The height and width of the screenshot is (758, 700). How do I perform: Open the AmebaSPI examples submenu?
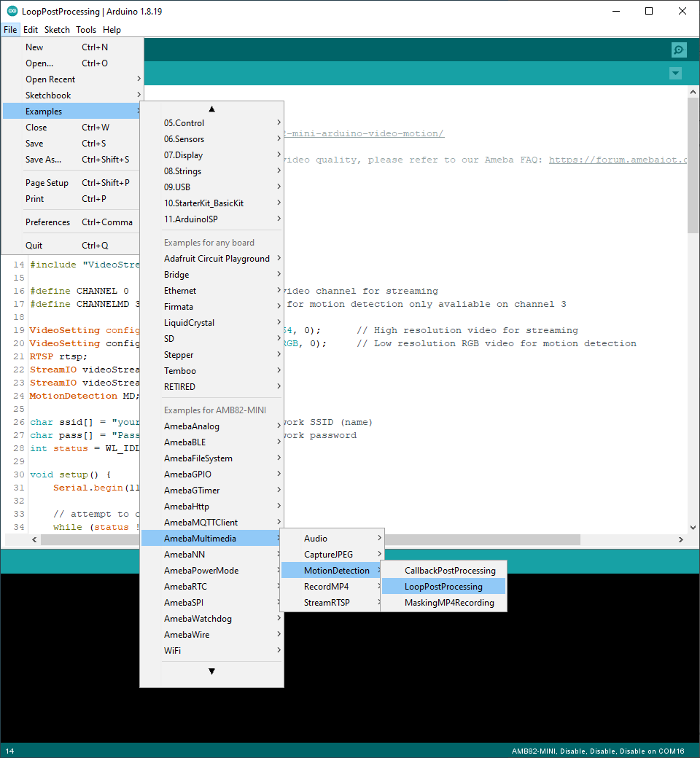click(x=212, y=602)
